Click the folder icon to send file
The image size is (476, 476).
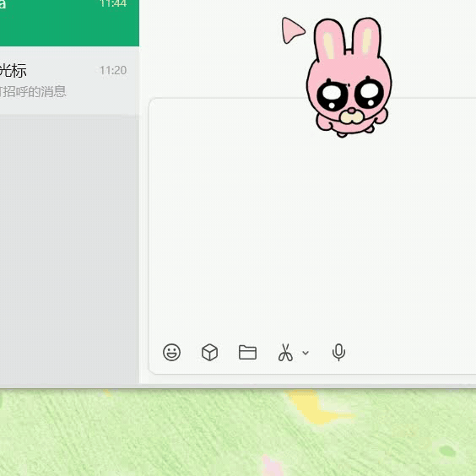pyautogui.click(x=247, y=352)
